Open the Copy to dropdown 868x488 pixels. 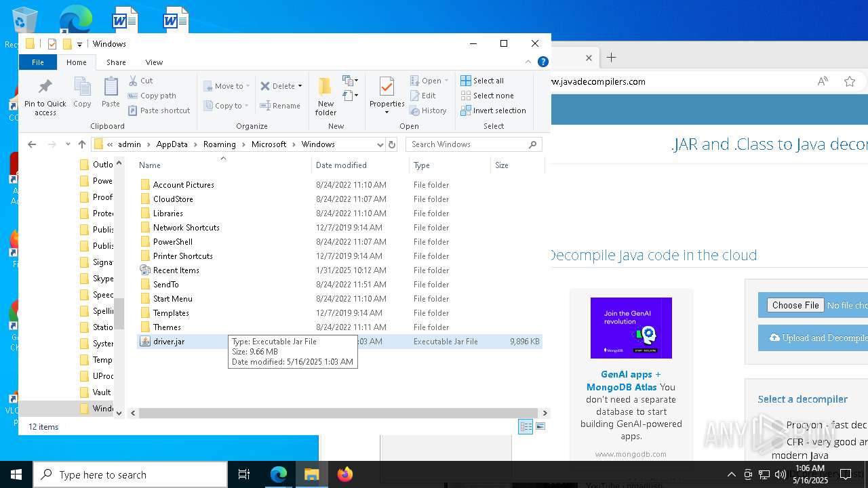tap(227, 106)
